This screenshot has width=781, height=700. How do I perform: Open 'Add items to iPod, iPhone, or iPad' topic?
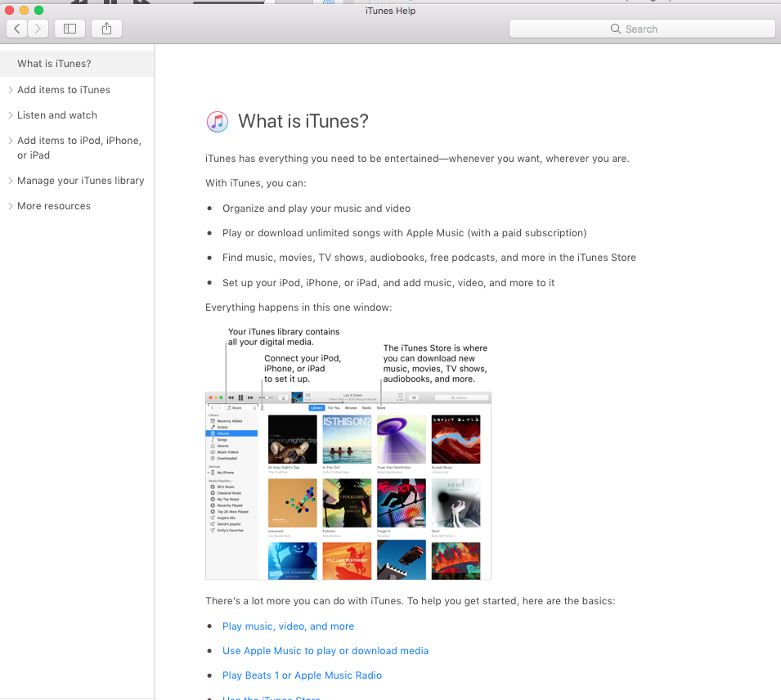pyautogui.click(x=79, y=148)
